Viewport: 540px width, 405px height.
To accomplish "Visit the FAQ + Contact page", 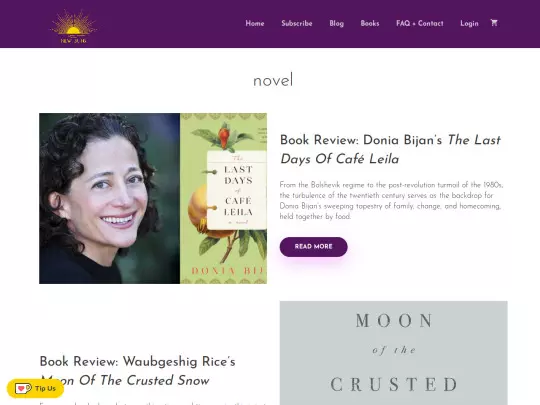I will [420, 23].
